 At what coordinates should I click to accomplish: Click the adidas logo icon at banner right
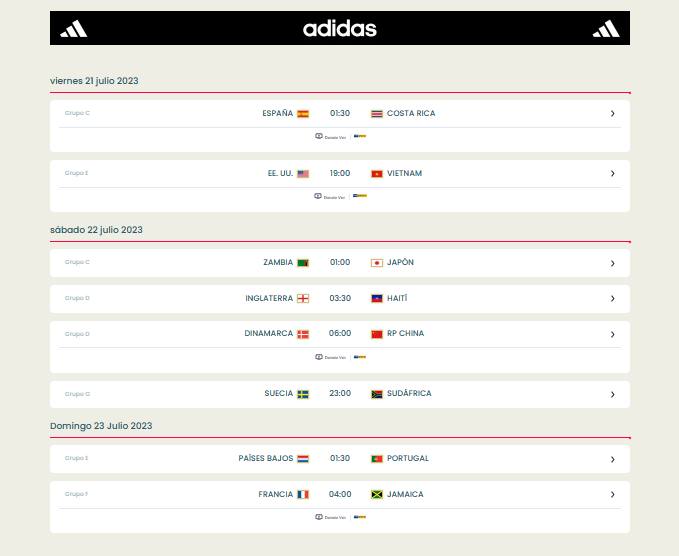[x=606, y=29]
